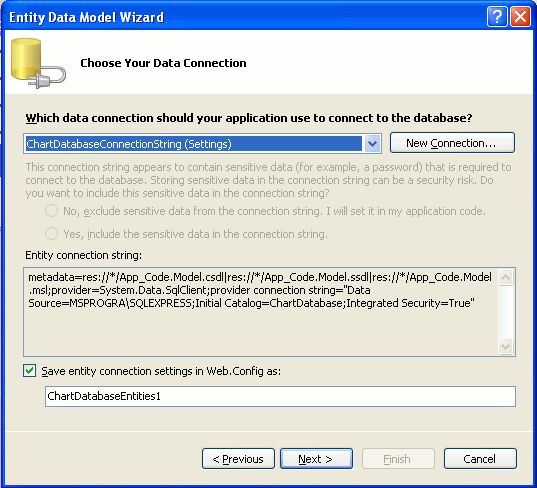Click the ChartDatabaseEntities1 name field

tap(280, 396)
